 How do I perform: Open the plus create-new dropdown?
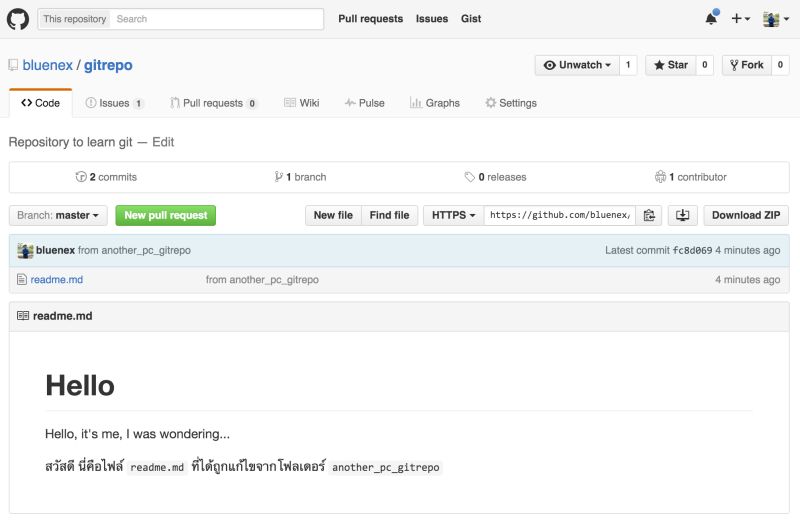[x=740, y=19]
